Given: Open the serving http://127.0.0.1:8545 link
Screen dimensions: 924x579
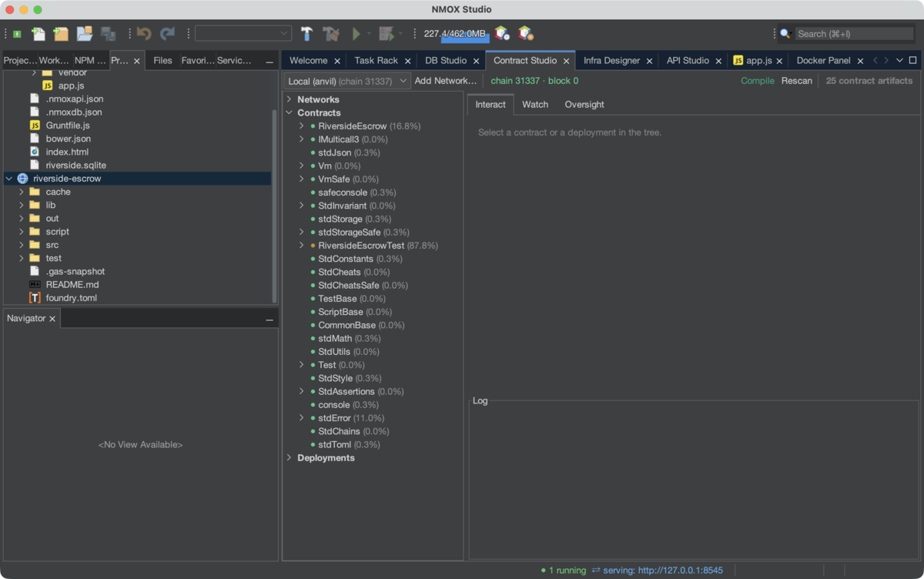Looking at the screenshot, I should pos(664,571).
